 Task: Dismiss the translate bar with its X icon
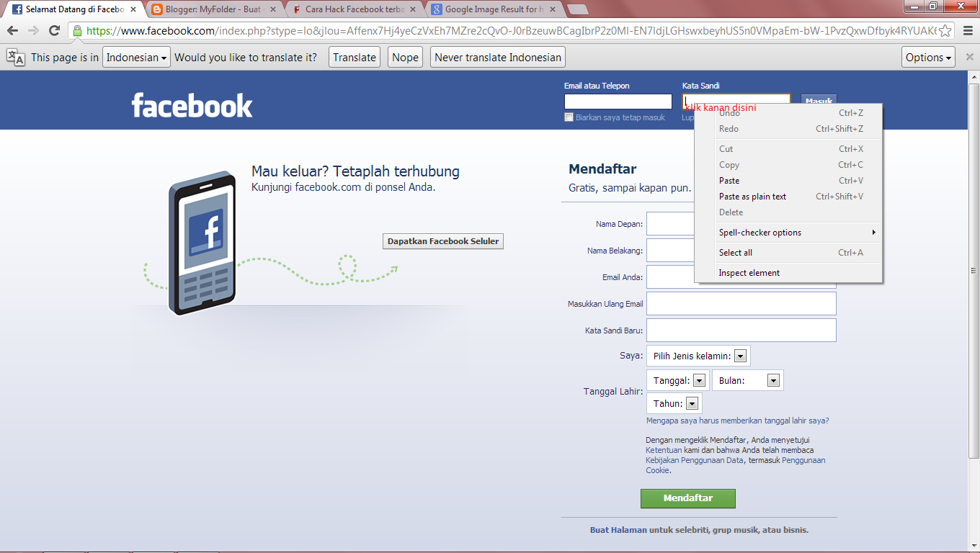coord(969,56)
